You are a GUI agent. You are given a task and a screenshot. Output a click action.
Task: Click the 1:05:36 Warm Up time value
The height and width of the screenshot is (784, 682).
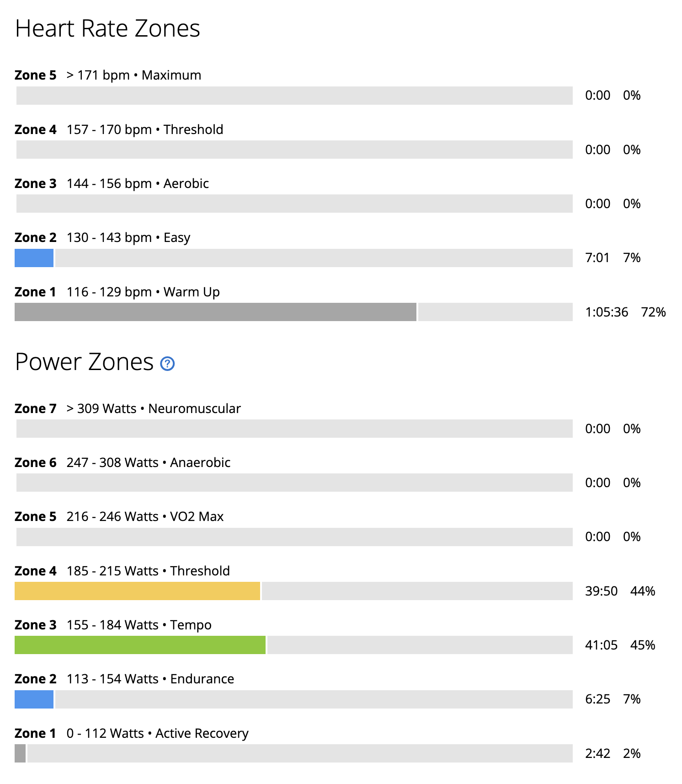607,312
